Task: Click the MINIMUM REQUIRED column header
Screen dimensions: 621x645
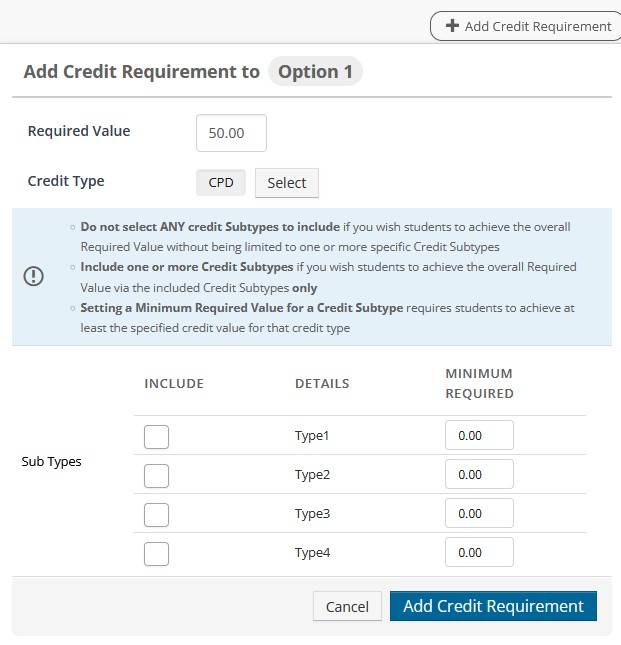Action: (x=480, y=383)
